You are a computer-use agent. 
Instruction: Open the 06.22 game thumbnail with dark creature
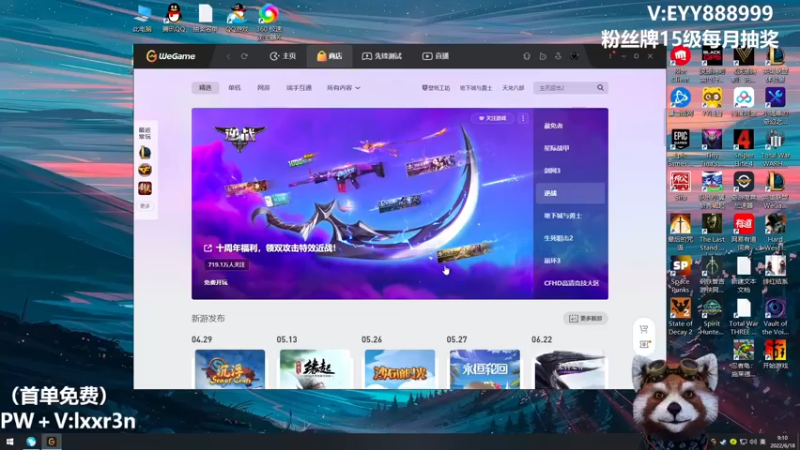tap(570, 369)
